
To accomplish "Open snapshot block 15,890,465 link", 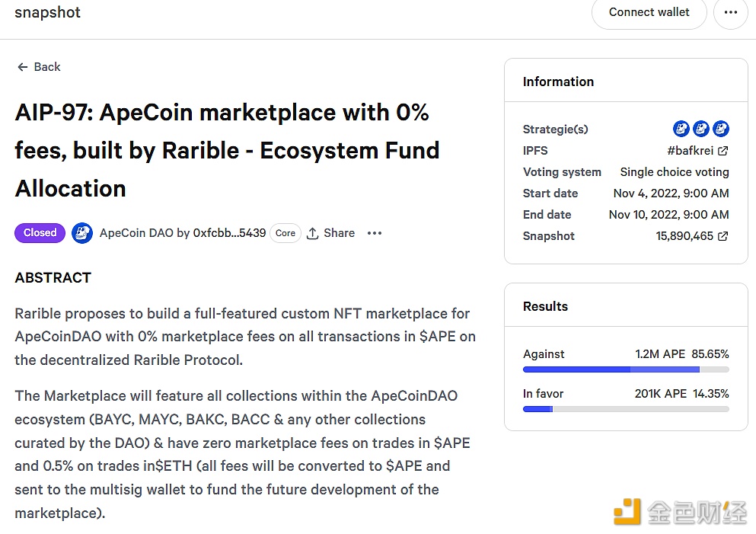I will pyautogui.click(x=691, y=236).
